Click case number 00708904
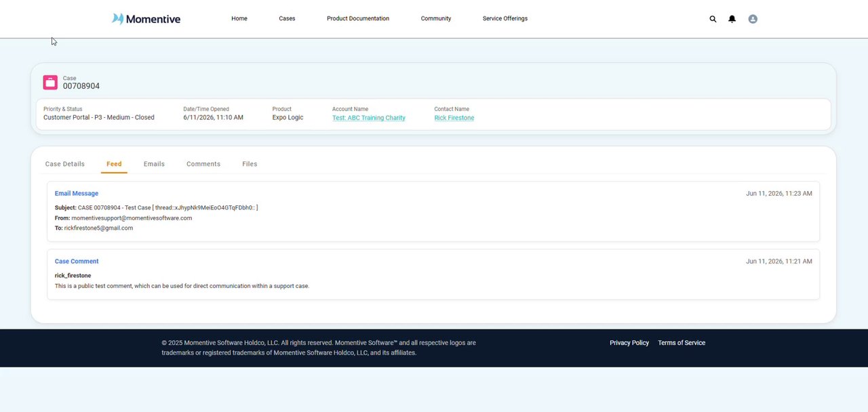Screen dimensions: 868x412 81,86
